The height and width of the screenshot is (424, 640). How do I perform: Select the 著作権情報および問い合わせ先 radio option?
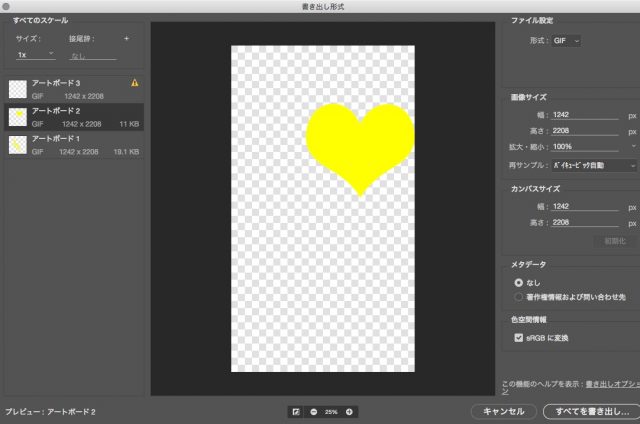[x=518, y=297]
